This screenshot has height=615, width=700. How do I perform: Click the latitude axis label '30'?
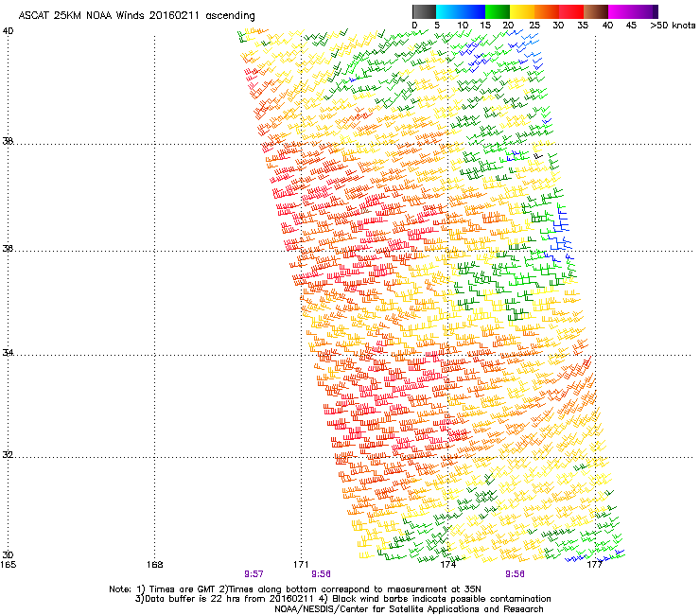[8, 554]
